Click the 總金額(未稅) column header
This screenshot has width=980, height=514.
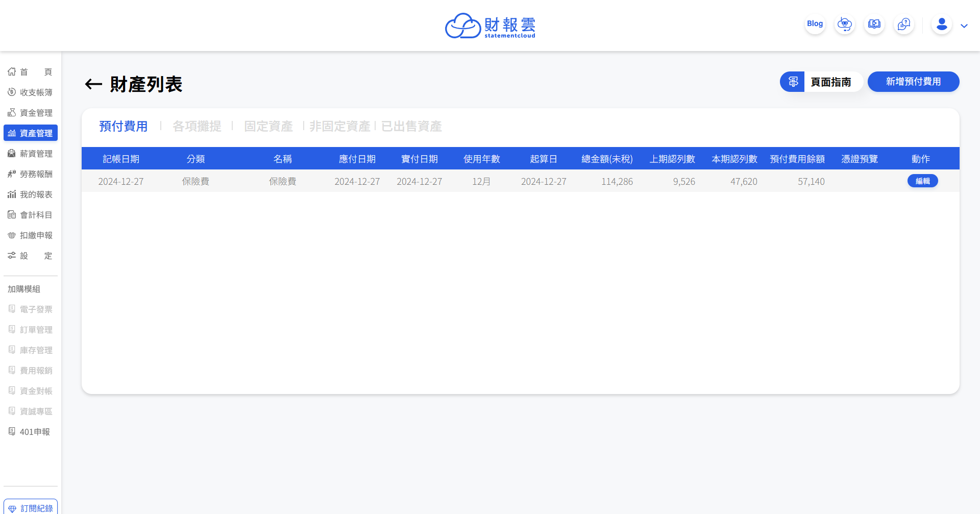tap(607, 159)
